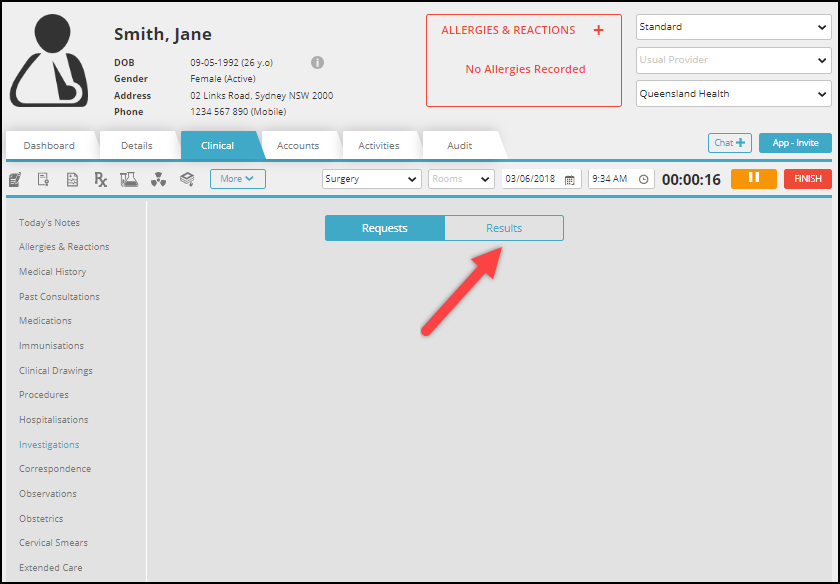
Task: Click the patient avatar image
Action: 49,61
